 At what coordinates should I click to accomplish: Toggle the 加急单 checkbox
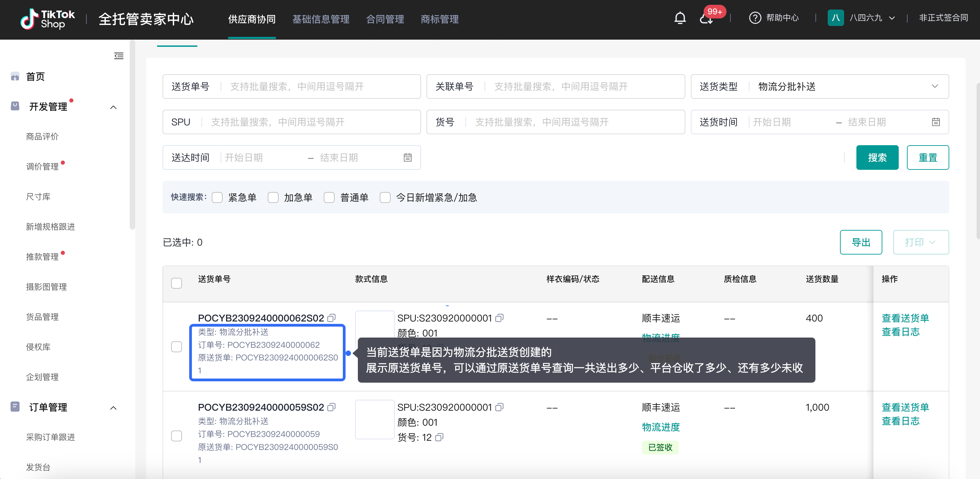273,197
